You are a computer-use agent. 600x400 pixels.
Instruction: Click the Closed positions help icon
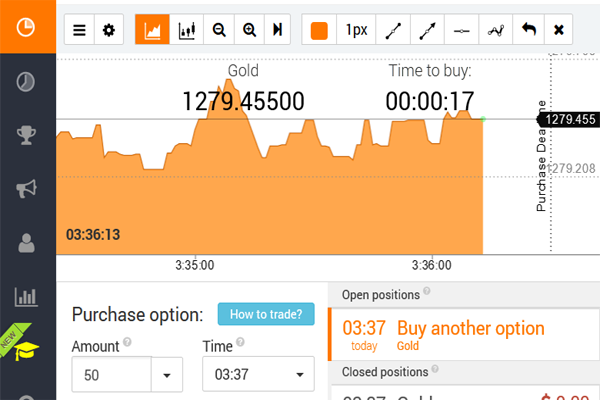pos(435,369)
